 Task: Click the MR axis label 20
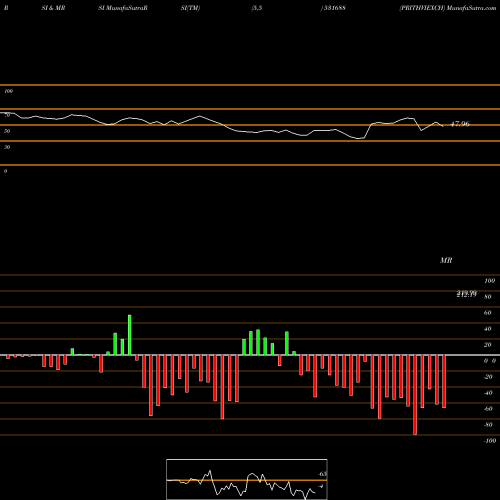487,345
